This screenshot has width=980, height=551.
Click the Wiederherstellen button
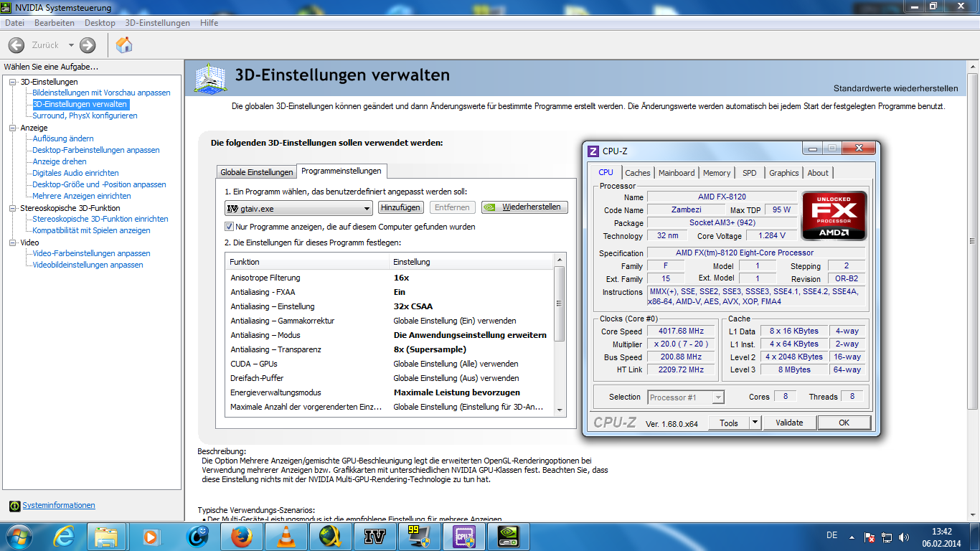click(525, 207)
